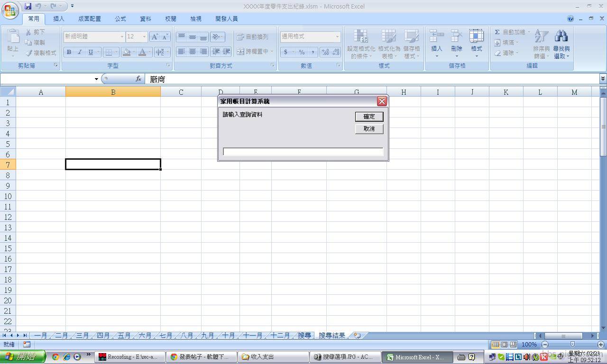This screenshot has width=607, height=364.
Task: Click the 插入 cells insert icon
Action: 436,36
